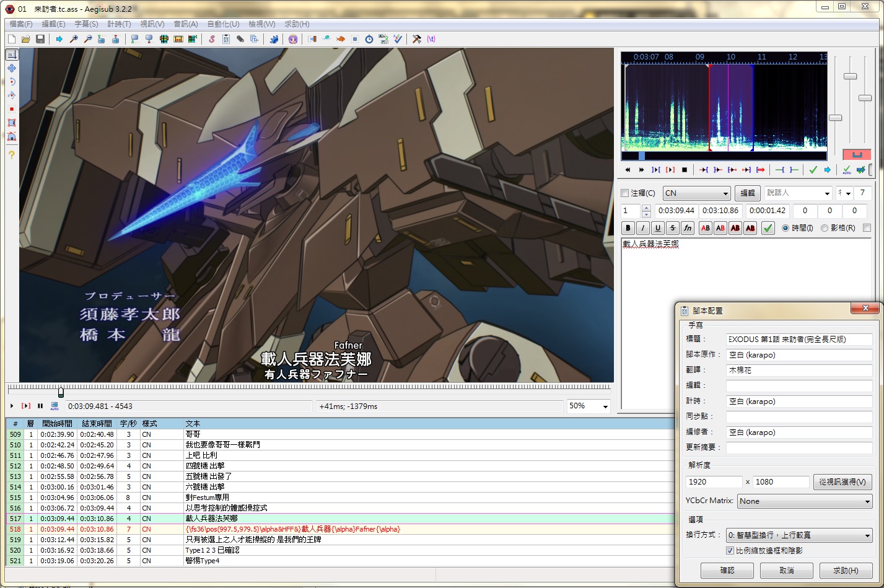Stop audio playback
Screen dimensions: 884x588
(685, 170)
